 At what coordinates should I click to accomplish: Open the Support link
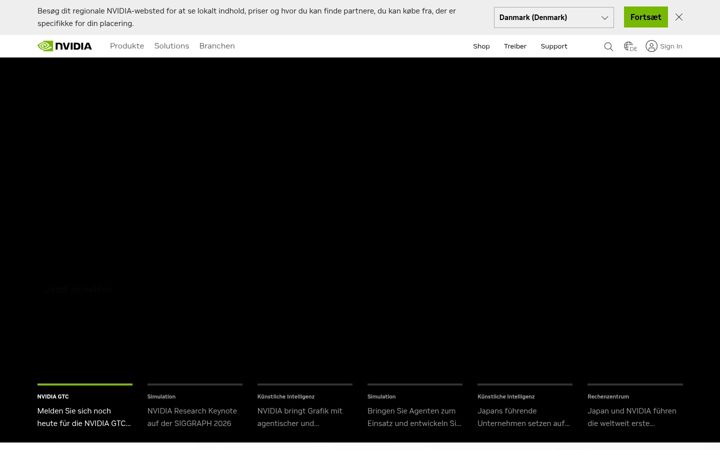click(x=554, y=46)
